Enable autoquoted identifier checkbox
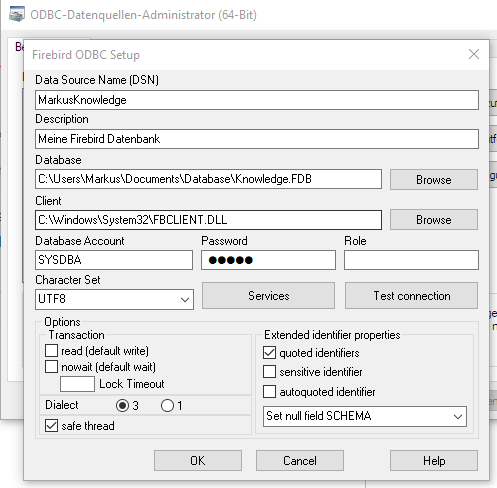 point(269,392)
